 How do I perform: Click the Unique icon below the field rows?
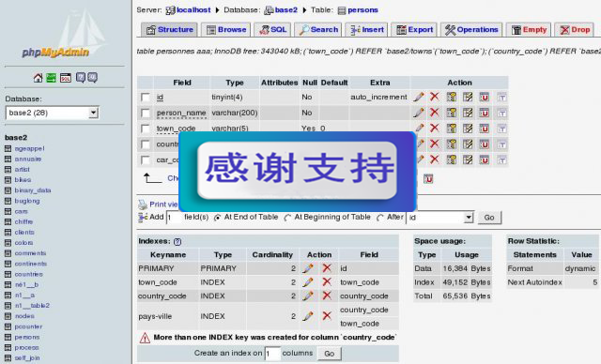(428, 179)
